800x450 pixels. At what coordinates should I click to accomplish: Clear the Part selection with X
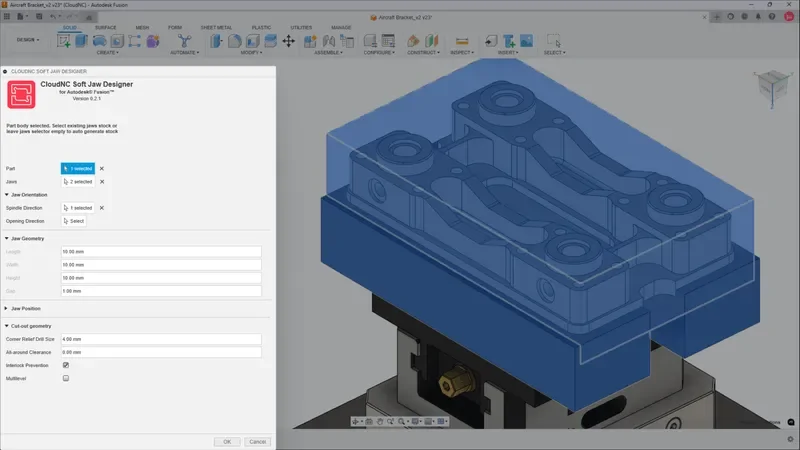[102, 168]
